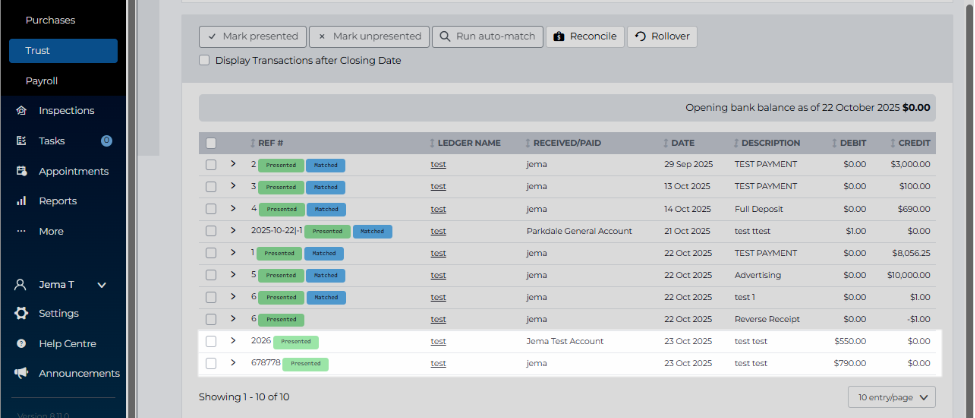
Task: Enable Display Transactions after Closing Date checkbox
Action: click(204, 60)
